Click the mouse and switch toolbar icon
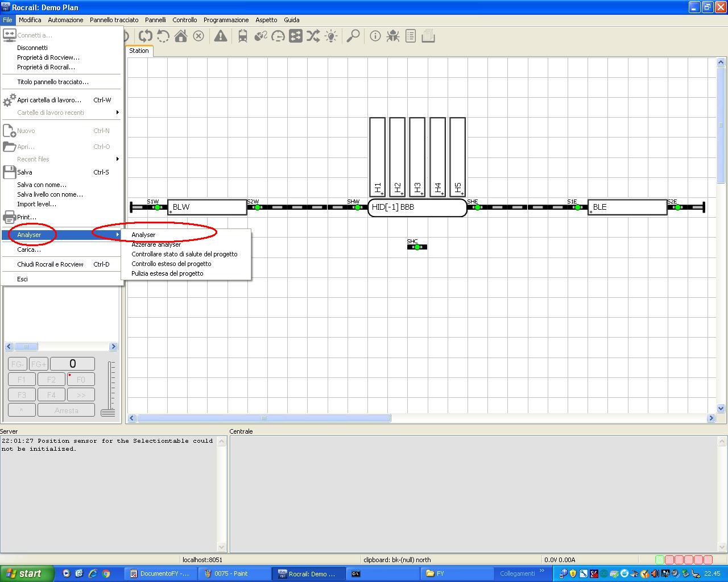Screen dimensions: 728x582 click(260, 36)
